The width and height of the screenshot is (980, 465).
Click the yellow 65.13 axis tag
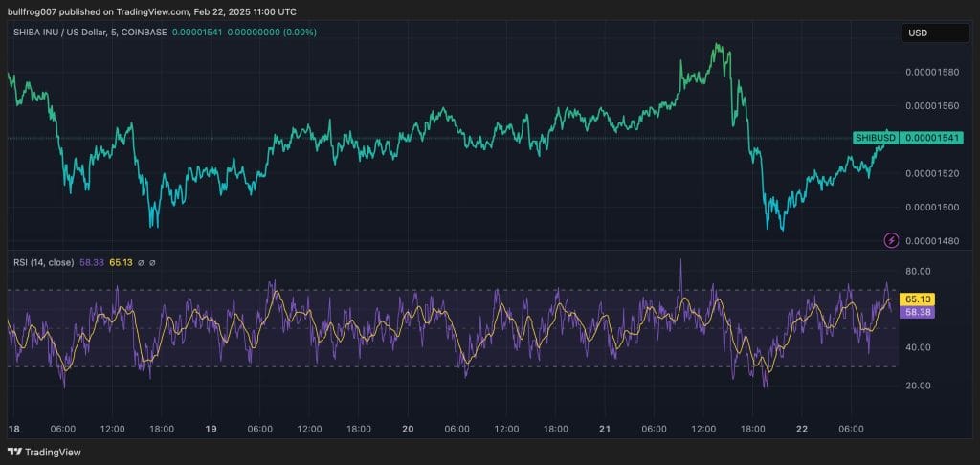(917, 300)
